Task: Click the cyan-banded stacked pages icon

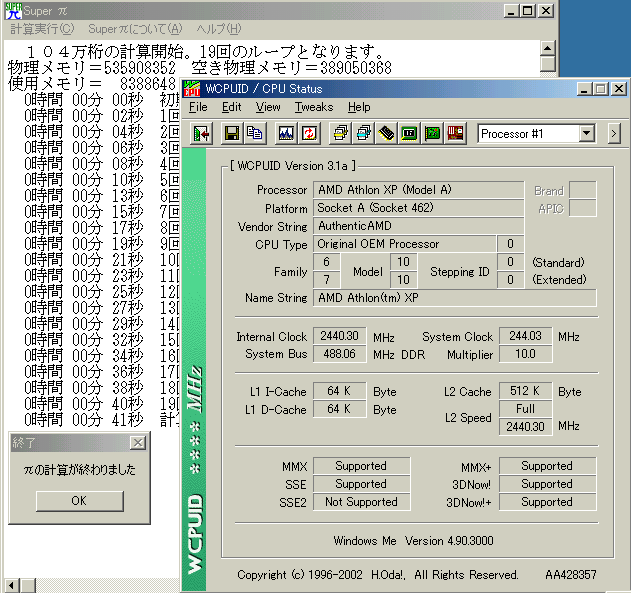Action: point(363,133)
